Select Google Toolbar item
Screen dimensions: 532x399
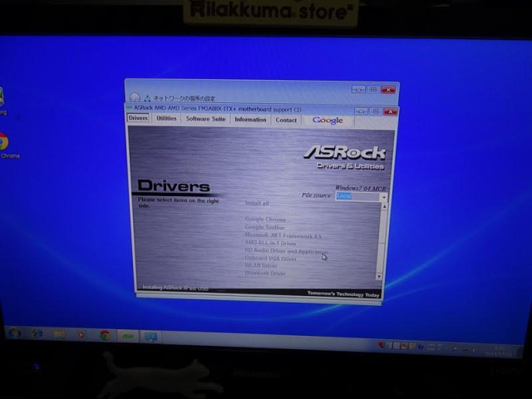(264, 227)
